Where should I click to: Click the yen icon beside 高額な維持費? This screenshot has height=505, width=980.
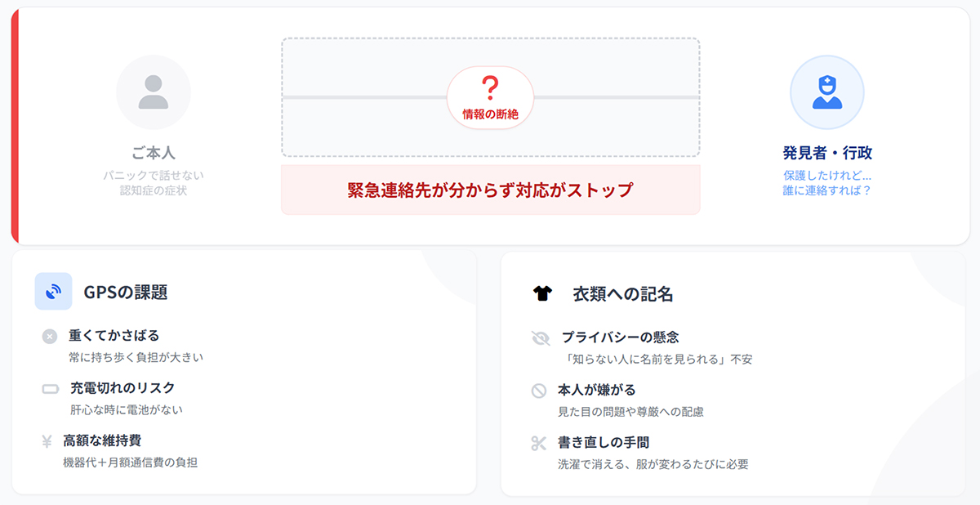[47, 441]
